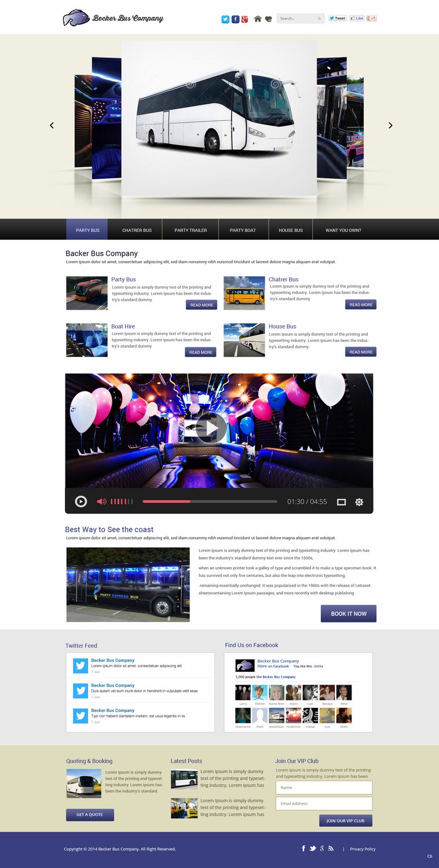This screenshot has width=439, height=868.
Task: Click Read More under Boat Hire
Action: (201, 352)
